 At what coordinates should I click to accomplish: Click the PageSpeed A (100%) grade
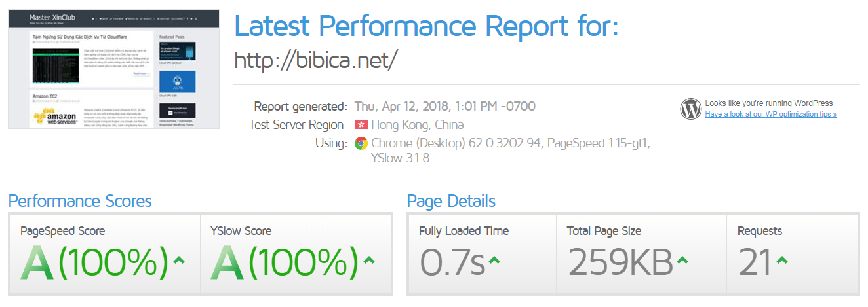click(95, 262)
